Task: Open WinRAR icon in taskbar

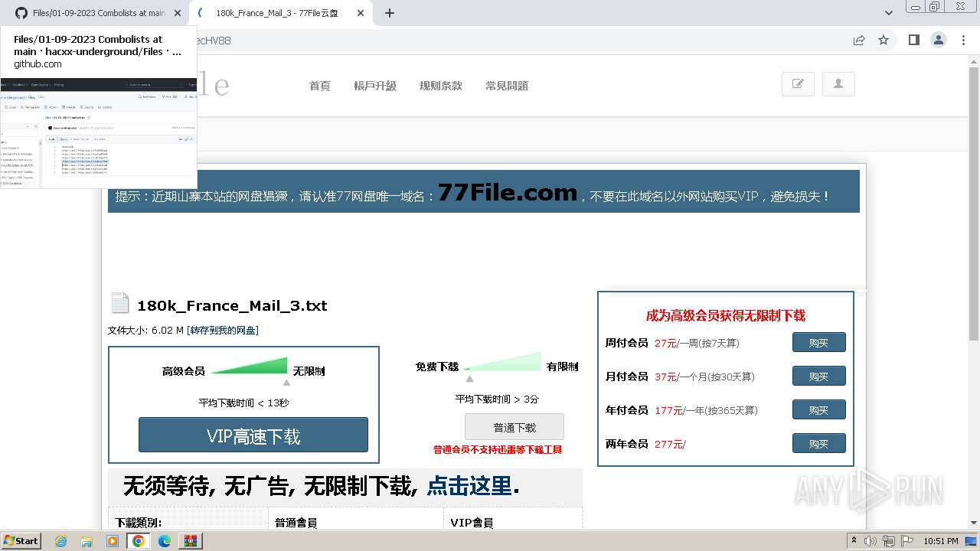Action: click(191, 541)
